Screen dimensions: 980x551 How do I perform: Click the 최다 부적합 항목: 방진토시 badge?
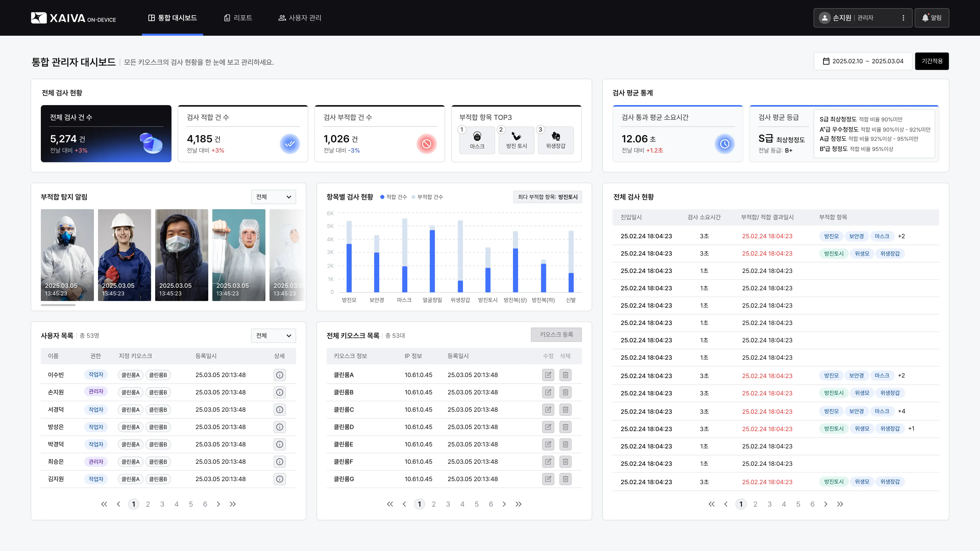coord(547,197)
